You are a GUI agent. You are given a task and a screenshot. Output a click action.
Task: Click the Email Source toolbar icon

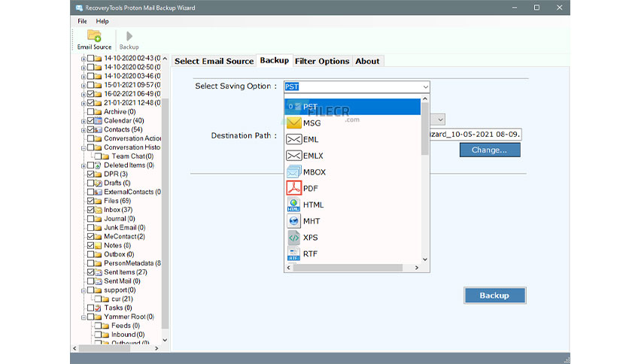tap(94, 35)
